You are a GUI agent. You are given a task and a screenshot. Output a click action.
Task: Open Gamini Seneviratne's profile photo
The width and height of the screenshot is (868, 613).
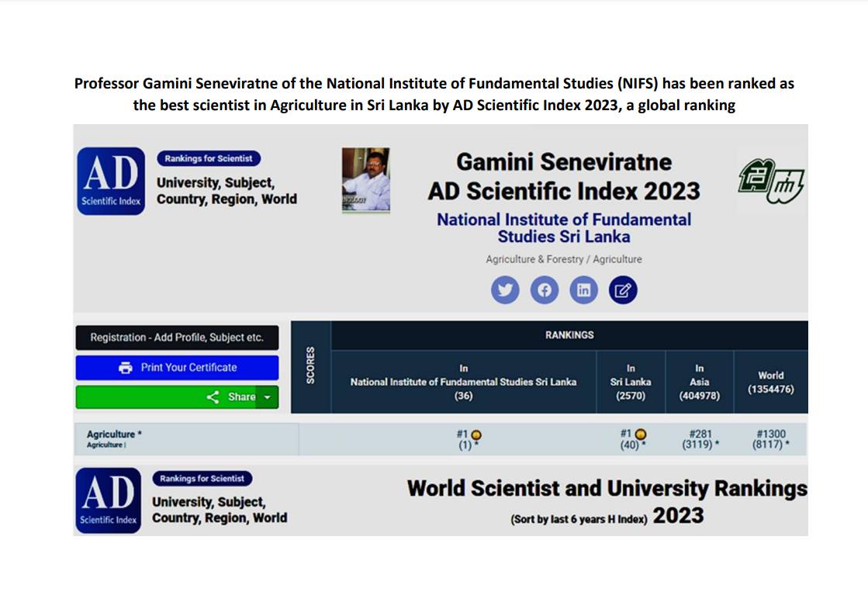coord(366,179)
